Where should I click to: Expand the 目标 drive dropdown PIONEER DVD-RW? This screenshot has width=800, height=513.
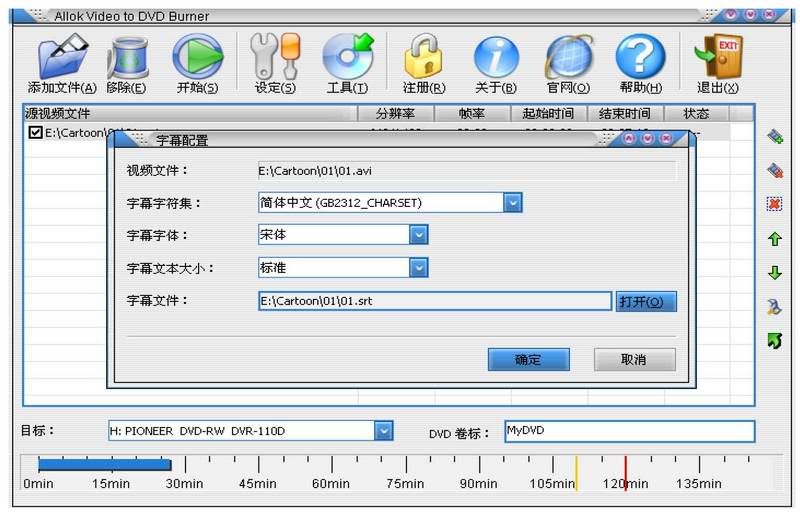coord(384,431)
